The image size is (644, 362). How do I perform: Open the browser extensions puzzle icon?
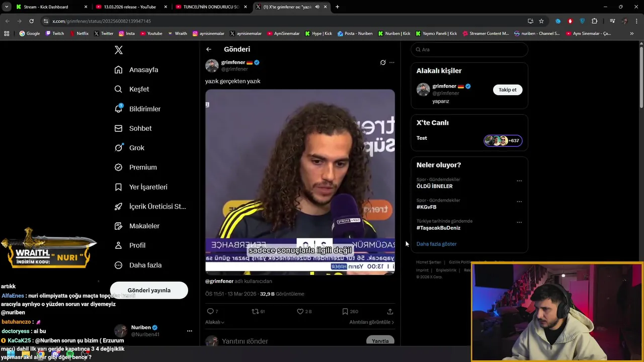[595, 21]
